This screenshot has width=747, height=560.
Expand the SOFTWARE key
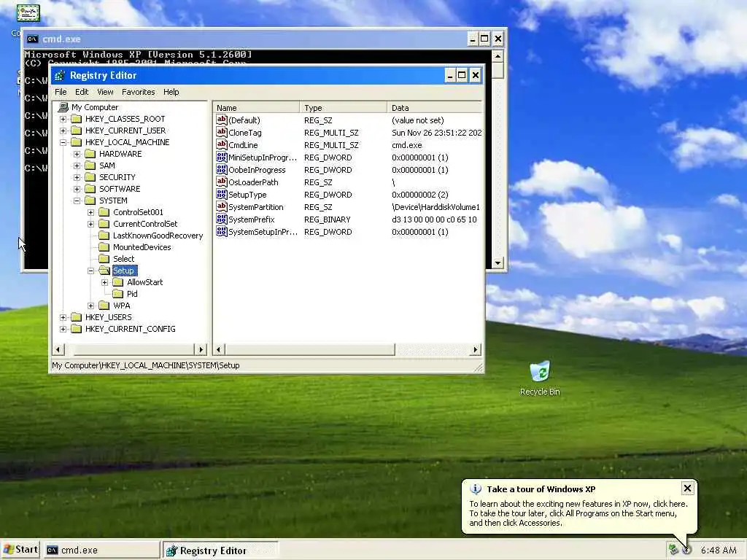[77, 189]
